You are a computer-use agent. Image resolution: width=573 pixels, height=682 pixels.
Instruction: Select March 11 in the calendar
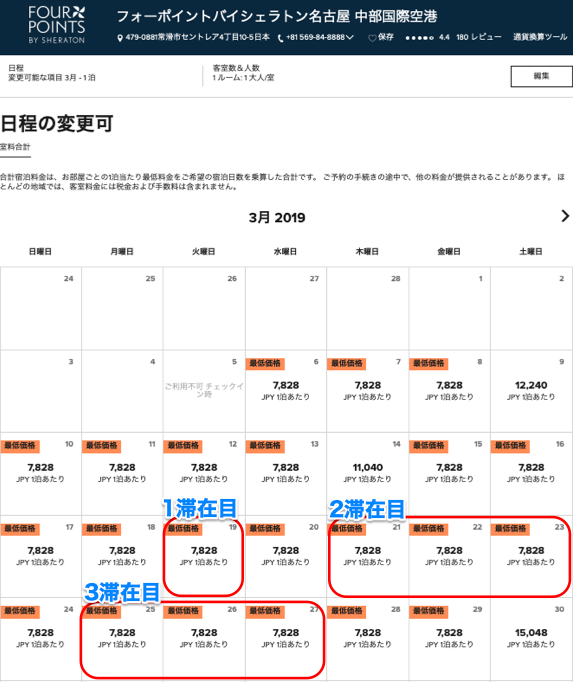tap(122, 474)
